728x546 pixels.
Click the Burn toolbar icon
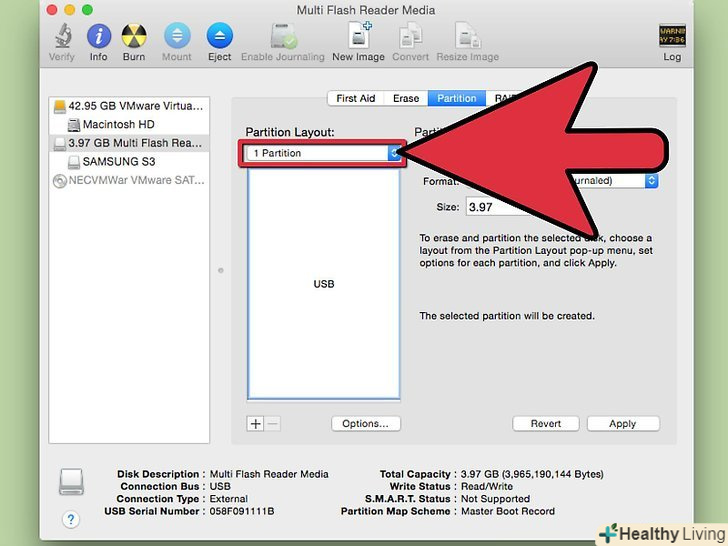click(x=134, y=36)
